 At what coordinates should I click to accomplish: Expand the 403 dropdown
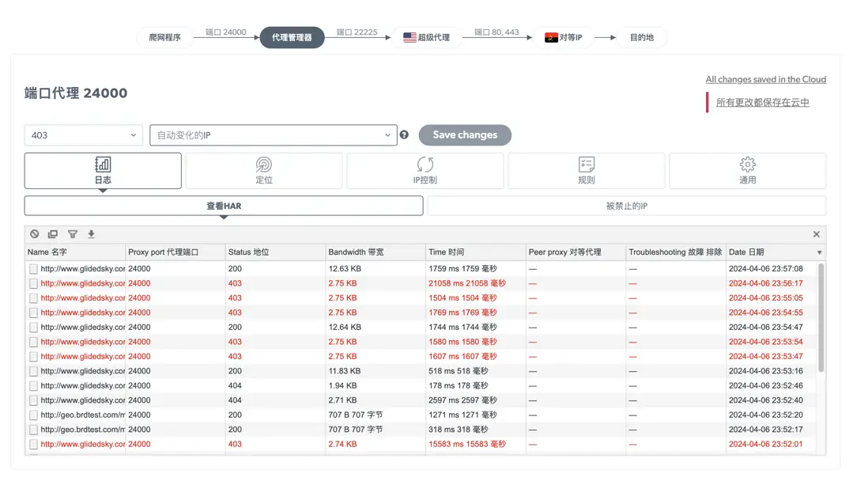point(83,135)
